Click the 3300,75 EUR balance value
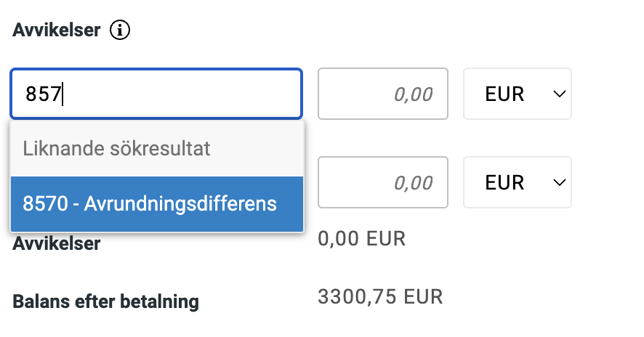Image resolution: width=644 pixels, height=337 pixels. point(380,296)
